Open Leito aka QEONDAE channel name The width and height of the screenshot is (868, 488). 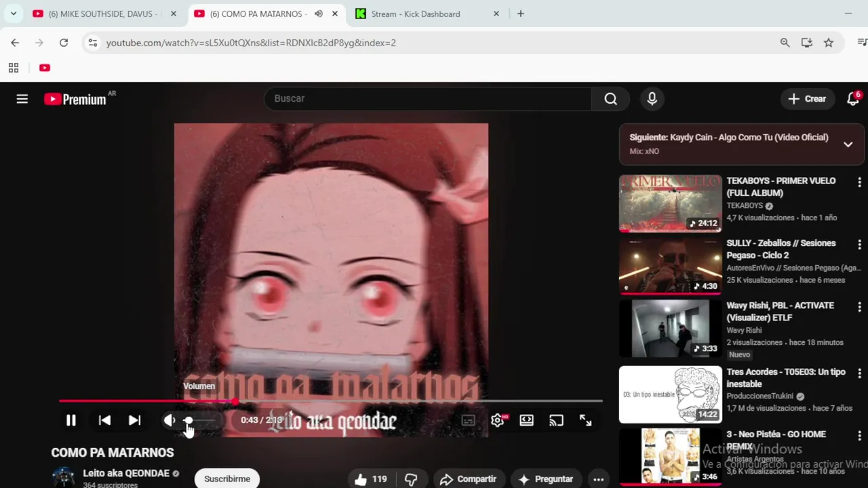pyautogui.click(x=126, y=473)
